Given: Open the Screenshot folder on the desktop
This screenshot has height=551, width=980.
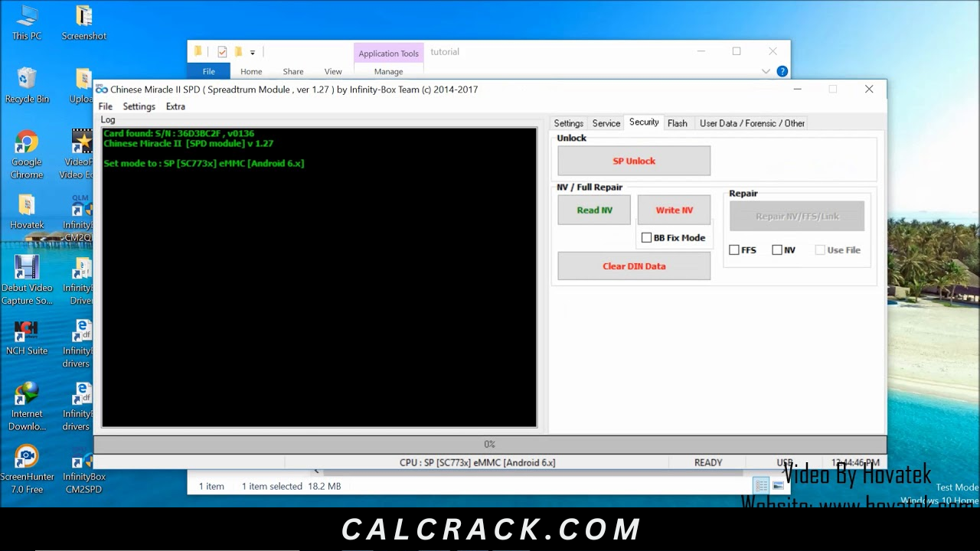Looking at the screenshot, I should click(84, 23).
